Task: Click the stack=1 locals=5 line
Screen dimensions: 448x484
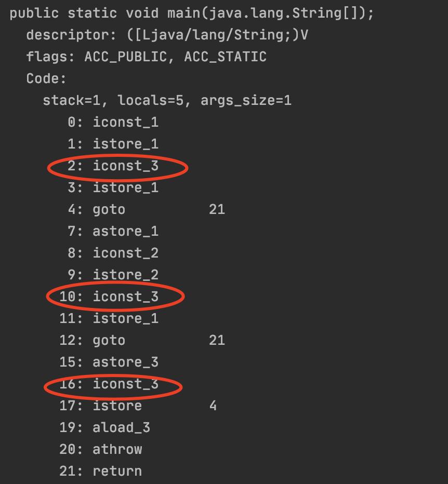Action: pos(167,100)
